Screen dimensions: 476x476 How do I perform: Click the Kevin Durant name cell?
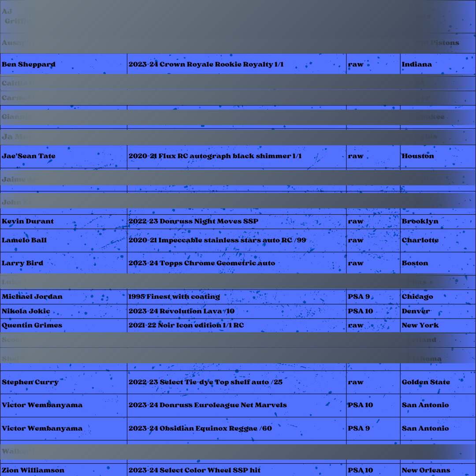click(28, 221)
